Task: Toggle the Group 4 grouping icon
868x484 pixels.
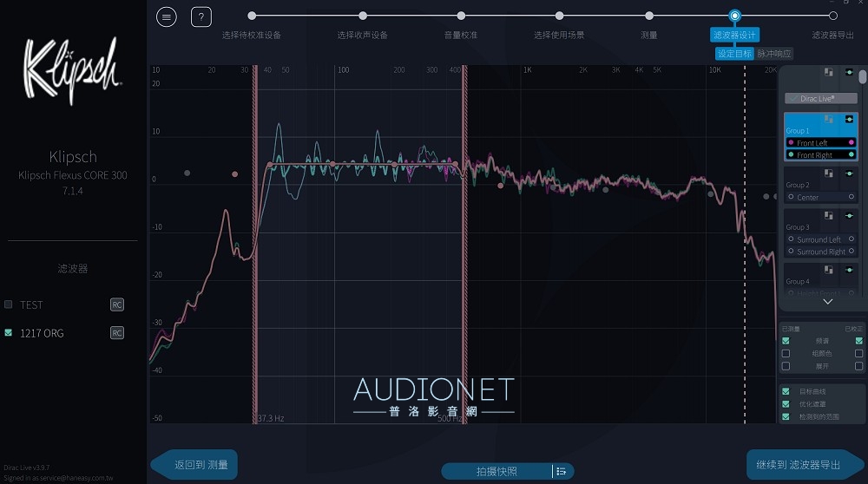Action: click(828, 270)
